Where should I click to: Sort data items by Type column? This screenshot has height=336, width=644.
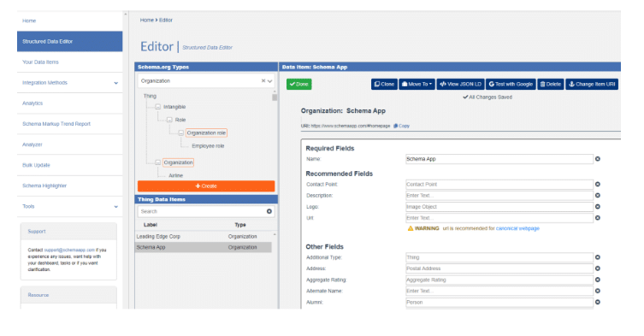tap(240, 225)
